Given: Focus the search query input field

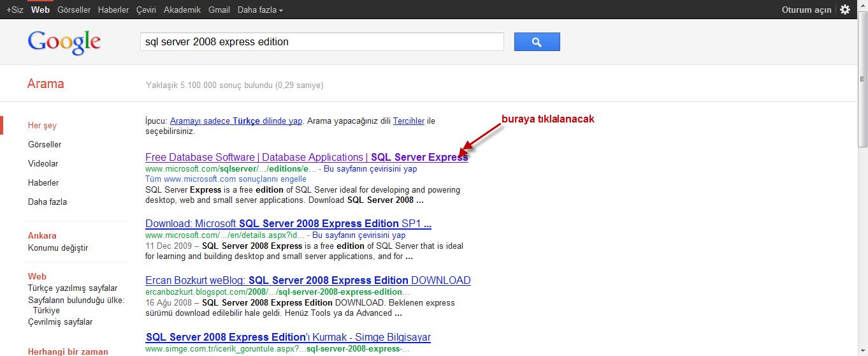Looking at the screenshot, I should (322, 42).
